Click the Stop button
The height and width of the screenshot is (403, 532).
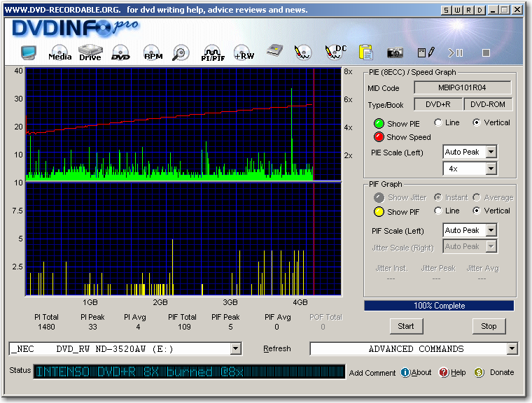[489, 326]
